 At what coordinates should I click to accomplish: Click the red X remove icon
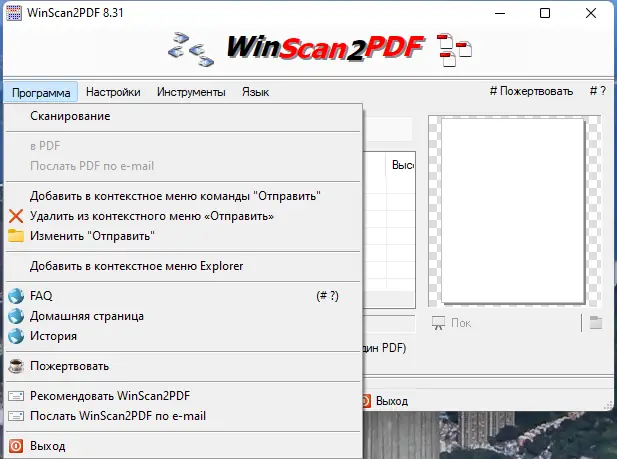click(x=16, y=216)
